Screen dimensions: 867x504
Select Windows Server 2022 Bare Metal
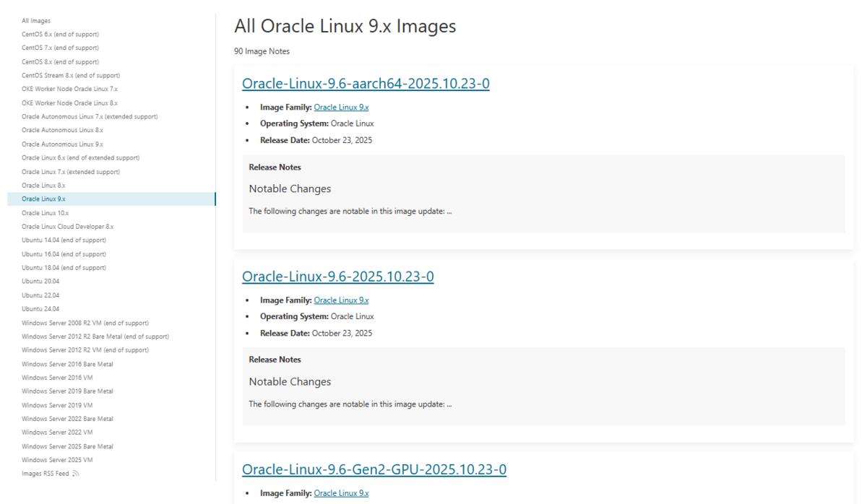(67, 419)
